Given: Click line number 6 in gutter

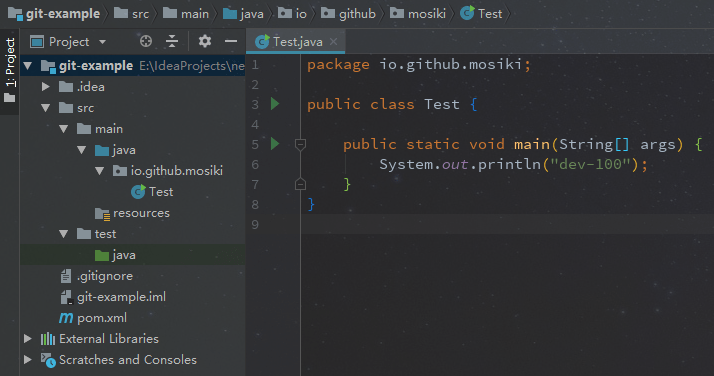Looking at the screenshot, I should pos(255,164).
